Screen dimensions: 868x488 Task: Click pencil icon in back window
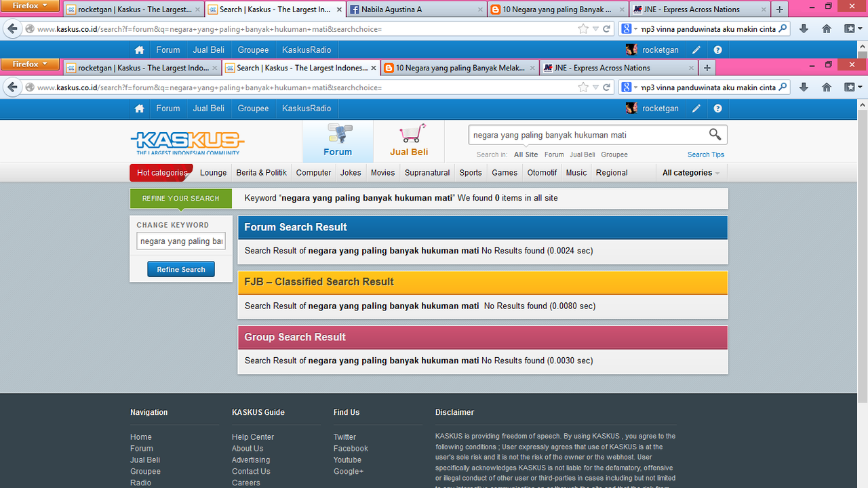tap(696, 50)
